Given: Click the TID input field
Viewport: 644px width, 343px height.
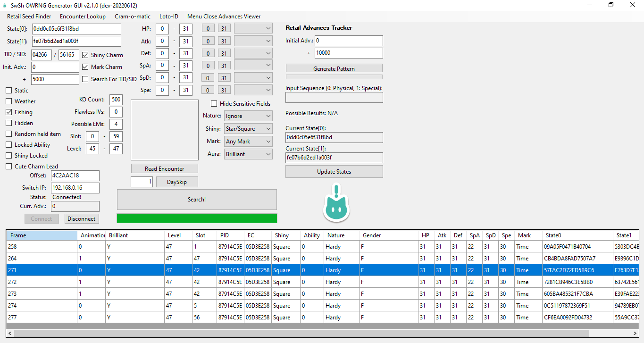Looking at the screenshot, I should pos(42,55).
